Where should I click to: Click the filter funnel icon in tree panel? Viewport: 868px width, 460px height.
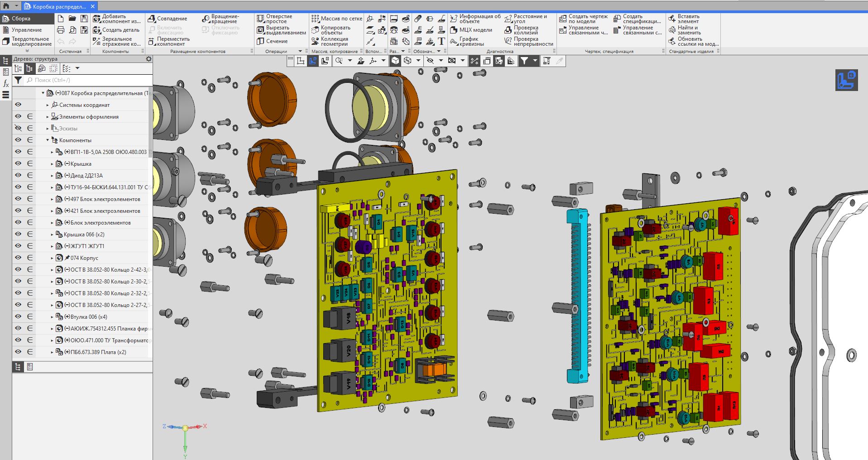[x=18, y=80]
